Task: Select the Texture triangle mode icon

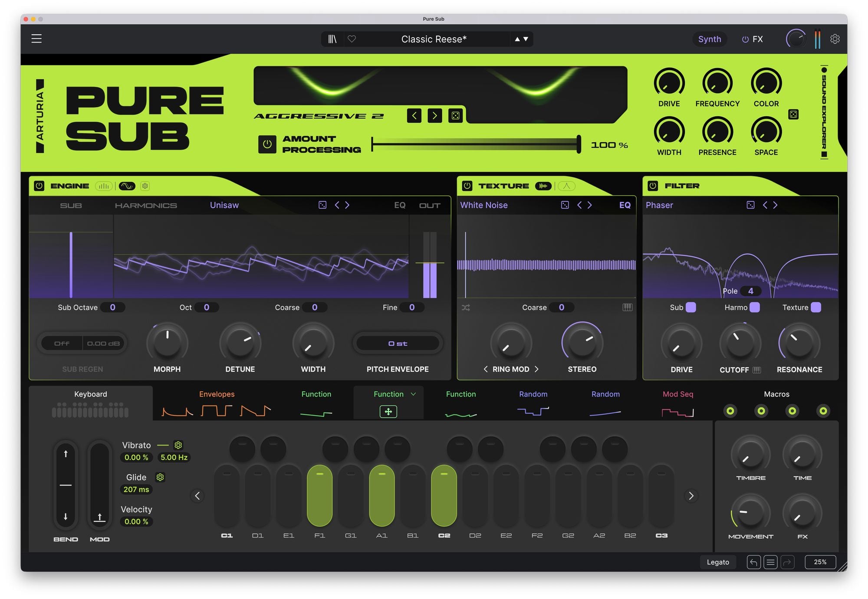Action: (x=566, y=186)
